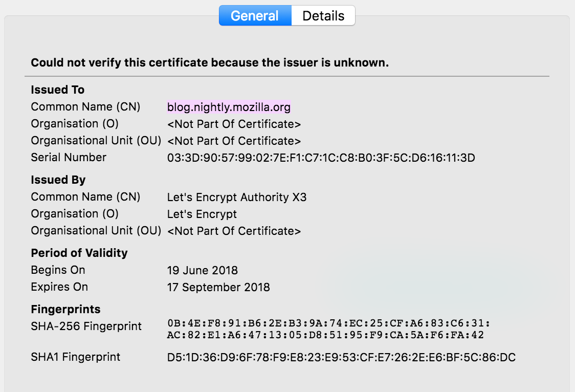Click the issuer organisation value Let's Encrypt

tap(202, 214)
